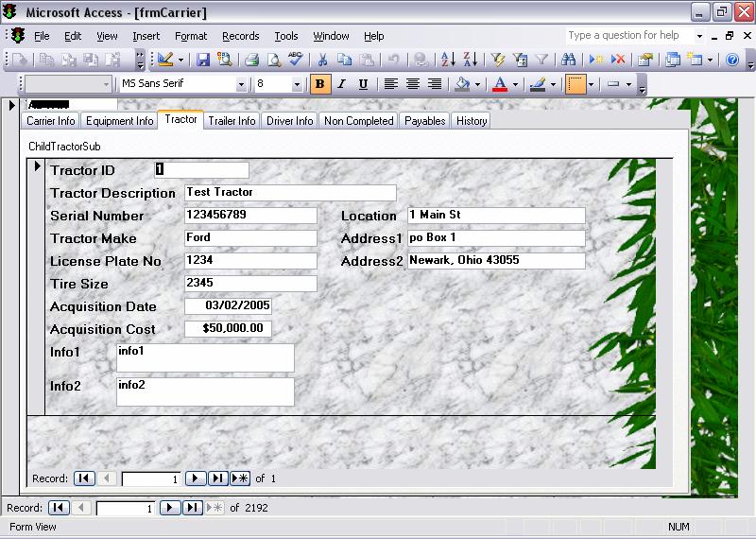Click the Delete Record toolbar icon
Viewport: 756px width, 539px height.
point(618,60)
